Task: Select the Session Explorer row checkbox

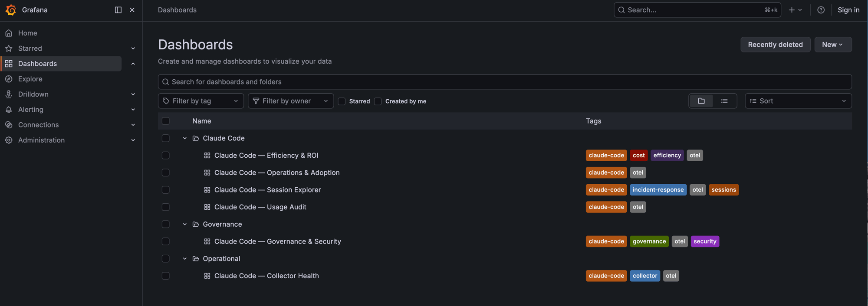Action: tap(165, 190)
